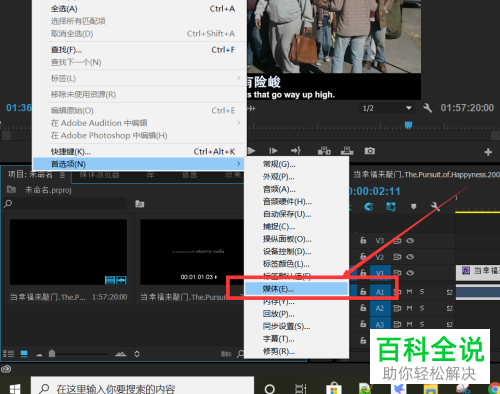The width and height of the screenshot is (500, 394).
Task: Expand 在 Adobe Audition 中编辑 submenu arrow
Action: (x=238, y=123)
